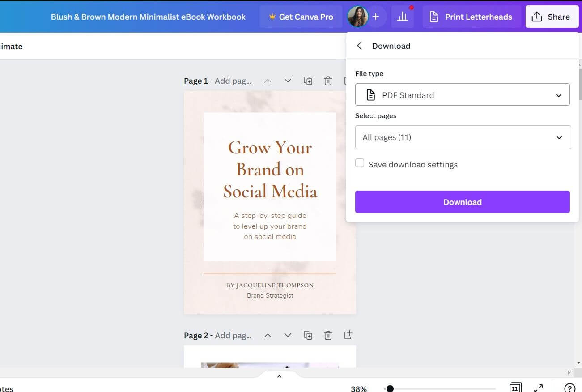Rename the design by clicking its title
This screenshot has height=392, width=582.
point(148,17)
